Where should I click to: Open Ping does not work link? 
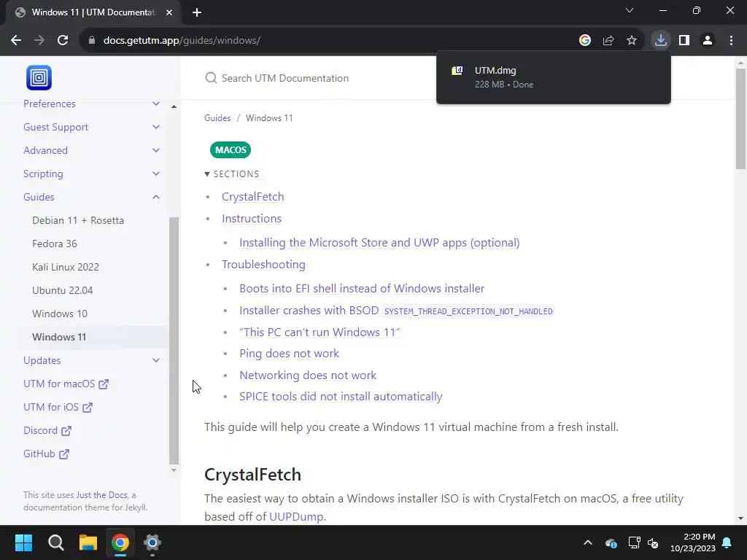(289, 354)
